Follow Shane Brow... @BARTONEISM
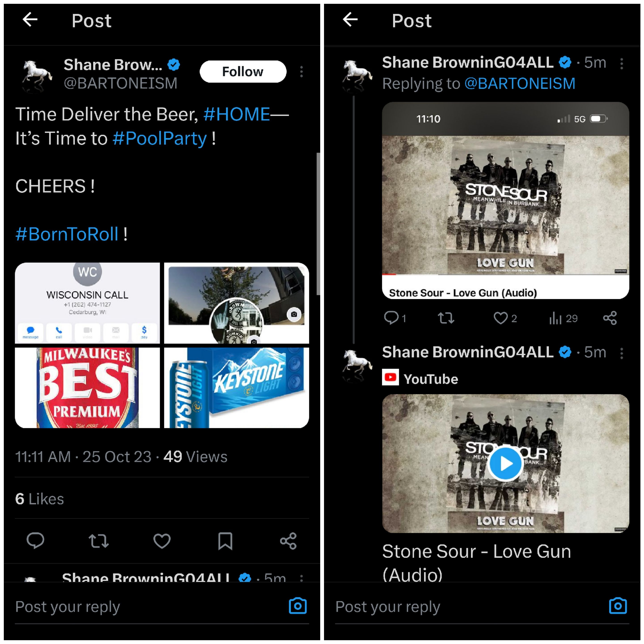This screenshot has height=644, width=644. [243, 71]
